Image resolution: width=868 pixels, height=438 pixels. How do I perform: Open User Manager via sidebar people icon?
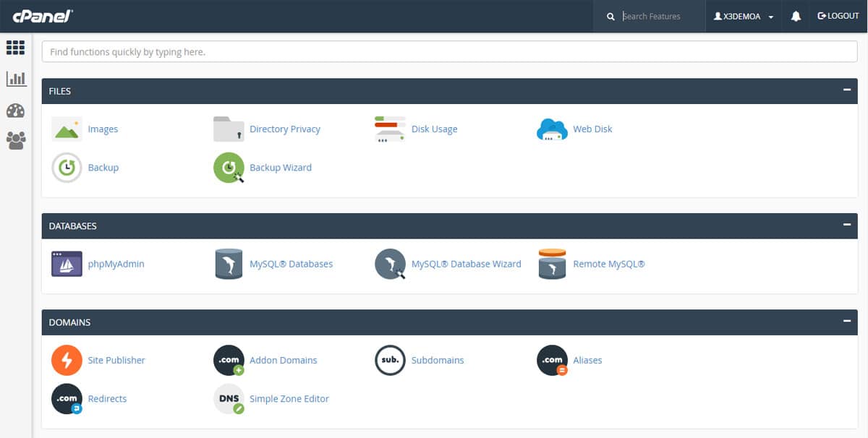pyautogui.click(x=15, y=140)
